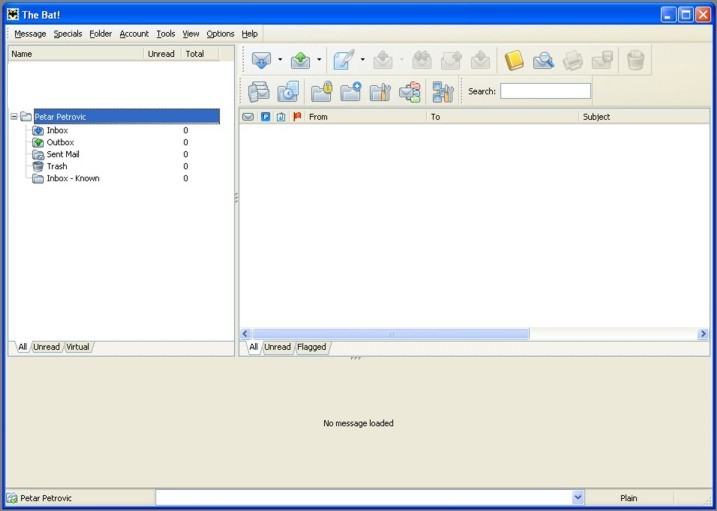Screen dimensions: 717x511
Task: Open the Message menu
Action: coord(30,34)
